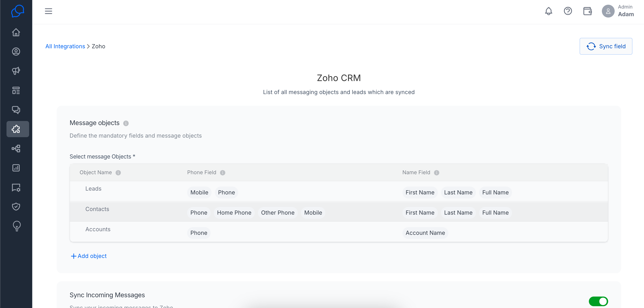Open the Workflow nodes sidebar icon
Viewport: 644px width, 308px height.
[x=16, y=148]
